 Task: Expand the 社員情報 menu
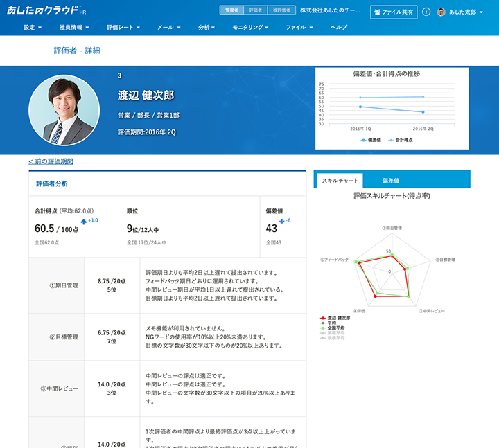73,27
